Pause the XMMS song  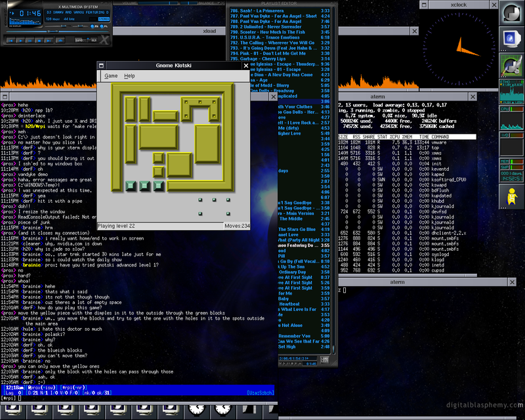point(30,40)
